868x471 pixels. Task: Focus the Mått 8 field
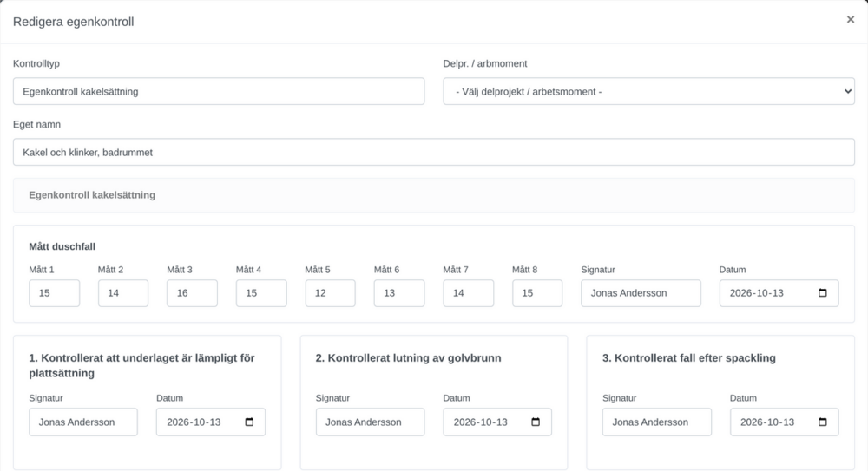(x=537, y=293)
